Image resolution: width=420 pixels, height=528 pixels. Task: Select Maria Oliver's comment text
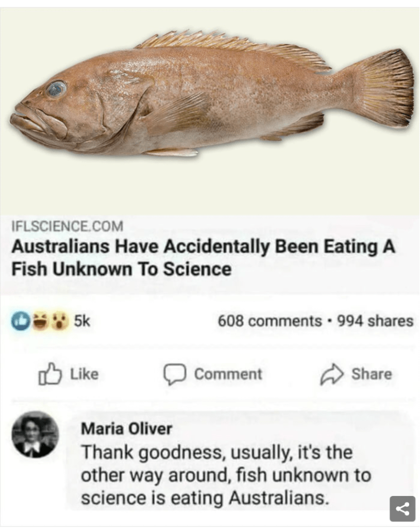pyautogui.click(x=226, y=475)
